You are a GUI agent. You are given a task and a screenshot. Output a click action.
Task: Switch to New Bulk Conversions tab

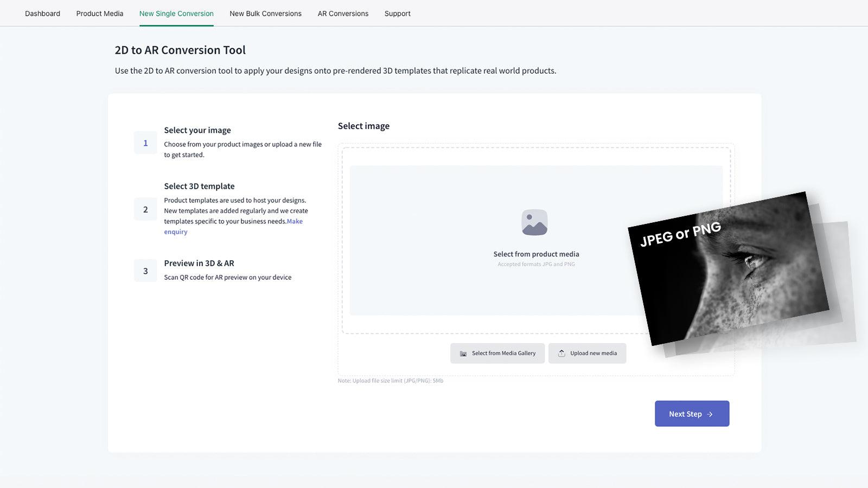pos(265,13)
